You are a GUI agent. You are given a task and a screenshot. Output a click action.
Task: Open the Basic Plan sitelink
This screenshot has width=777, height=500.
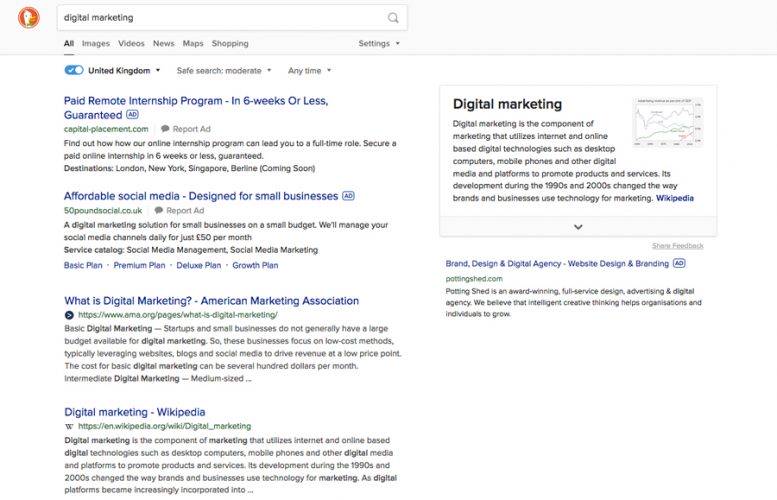[x=83, y=265]
